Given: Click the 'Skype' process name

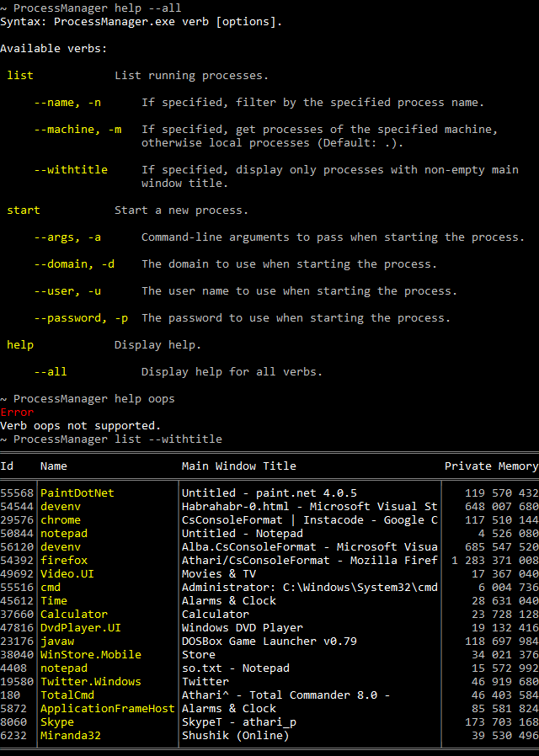Looking at the screenshot, I should pos(57,722).
